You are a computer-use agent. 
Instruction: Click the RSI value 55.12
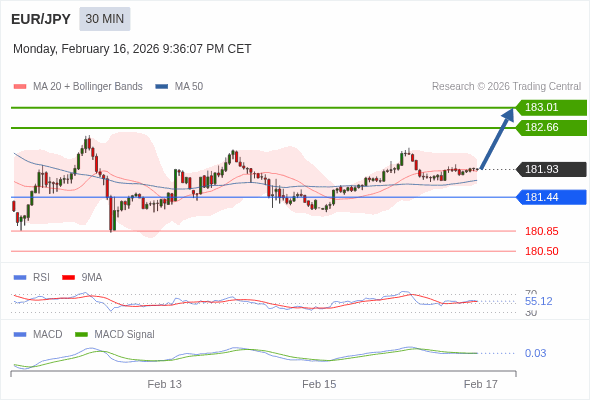click(x=539, y=301)
